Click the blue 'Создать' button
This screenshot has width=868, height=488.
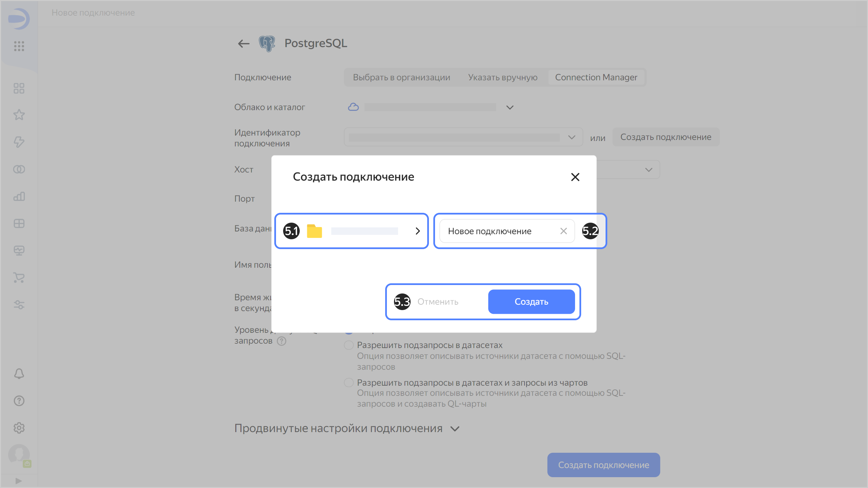(x=531, y=301)
